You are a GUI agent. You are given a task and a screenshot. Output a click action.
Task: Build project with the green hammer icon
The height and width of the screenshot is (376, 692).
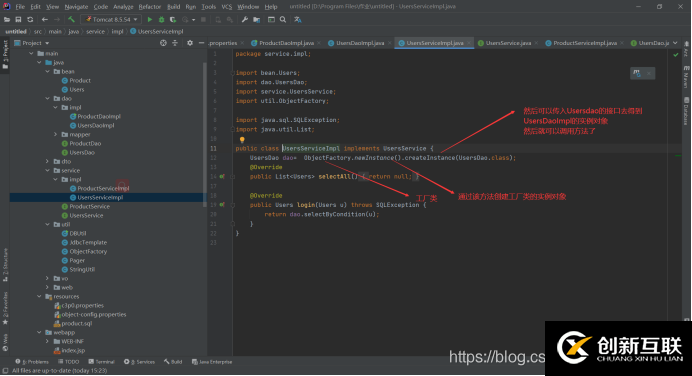point(71,19)
